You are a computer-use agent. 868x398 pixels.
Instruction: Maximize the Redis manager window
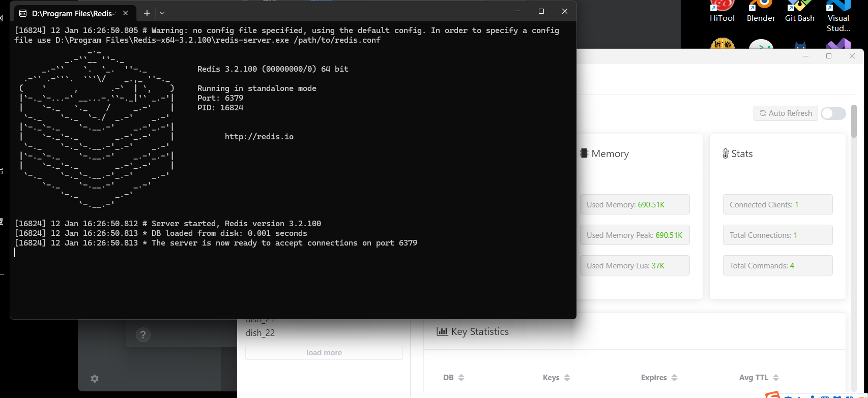[829, 56]
